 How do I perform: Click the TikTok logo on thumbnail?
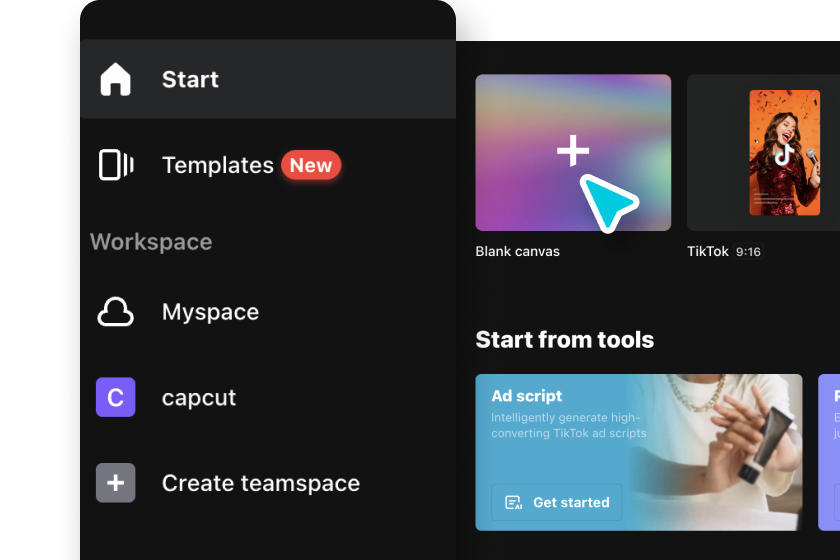(784, 154)
